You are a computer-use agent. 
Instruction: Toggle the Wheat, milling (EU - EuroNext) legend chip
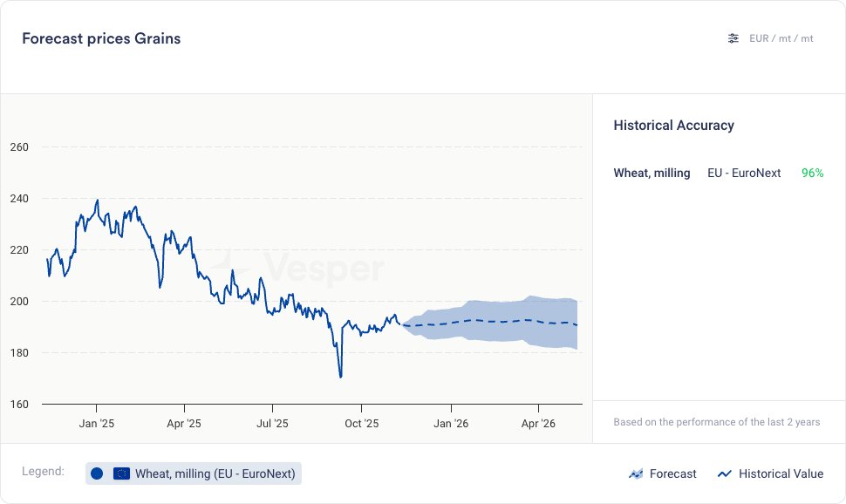point(194,473)
